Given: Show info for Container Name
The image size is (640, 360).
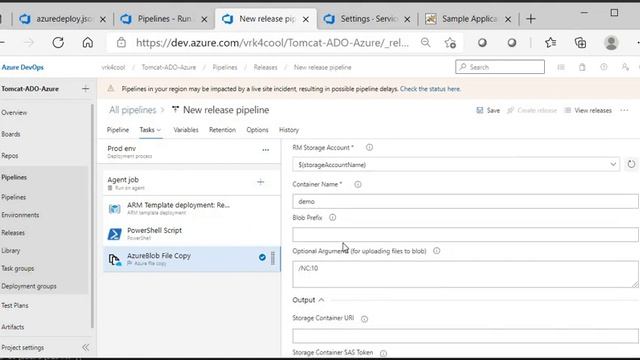Looking at the screenshot, I should click(358, 184).
